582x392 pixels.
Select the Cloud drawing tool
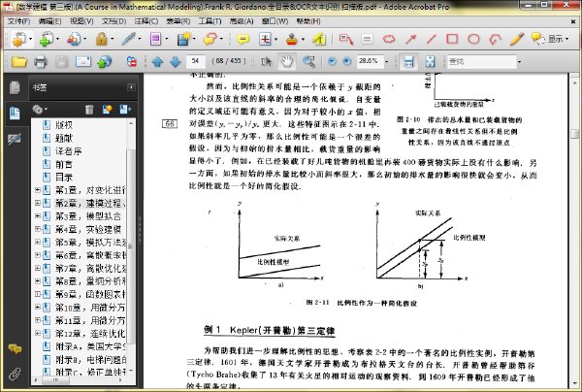[389, 39]
